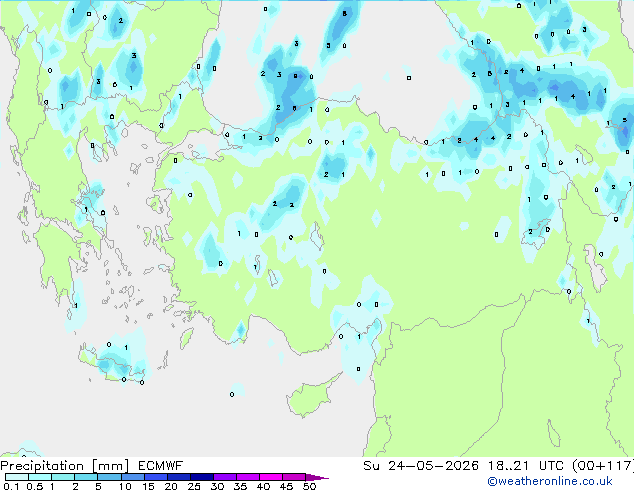The height and width of the screenshot is (490, 634).
Task: Click the above-50 arrow tip on the legend
Action: (x=317, y=478)
